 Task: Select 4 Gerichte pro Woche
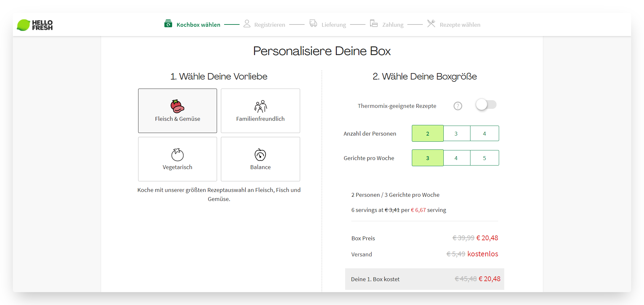(x=457, y=158)
